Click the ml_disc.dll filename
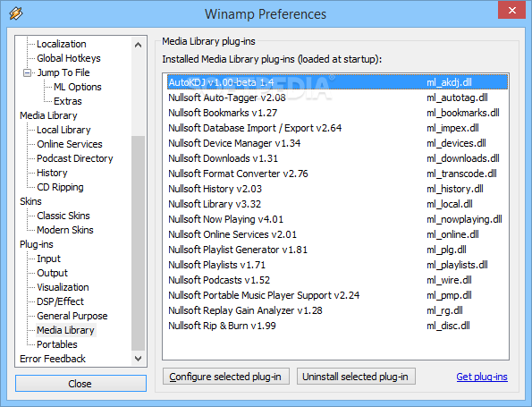 [448, 326]
